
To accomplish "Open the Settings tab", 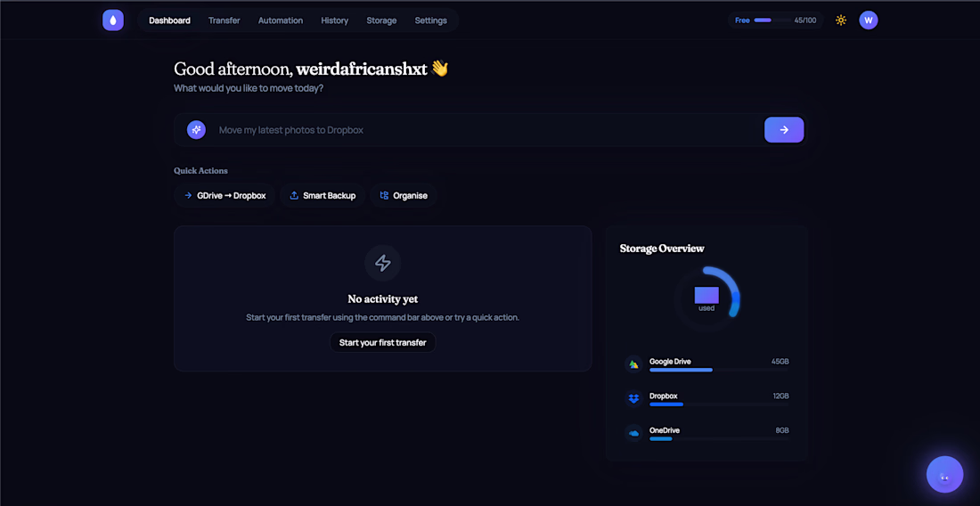I will pos(431,20).
